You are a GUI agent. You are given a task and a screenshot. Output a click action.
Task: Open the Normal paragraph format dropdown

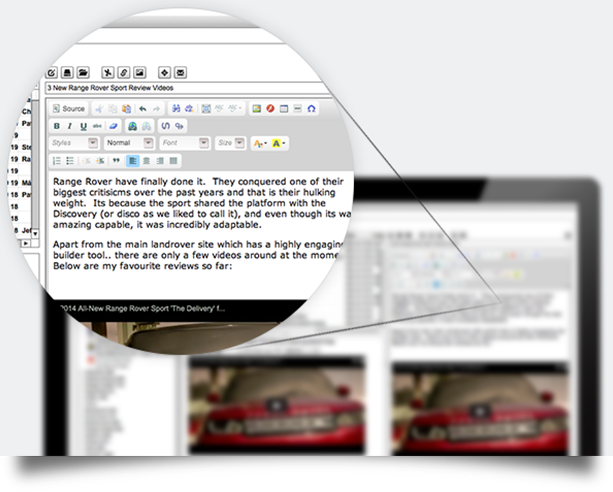129,143
